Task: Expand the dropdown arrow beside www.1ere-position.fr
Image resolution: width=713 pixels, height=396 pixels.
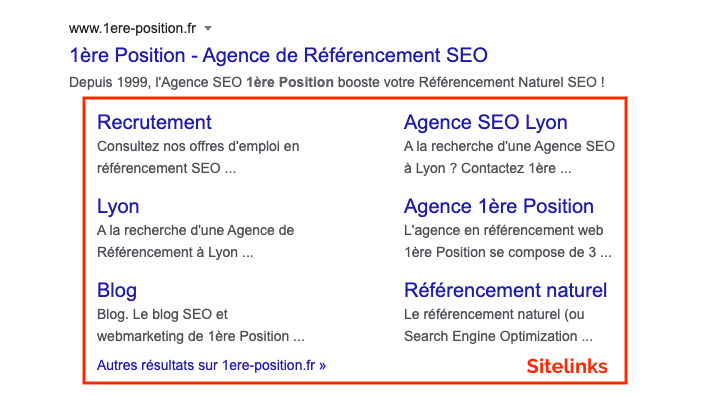Action: click(x=208, y=29)
